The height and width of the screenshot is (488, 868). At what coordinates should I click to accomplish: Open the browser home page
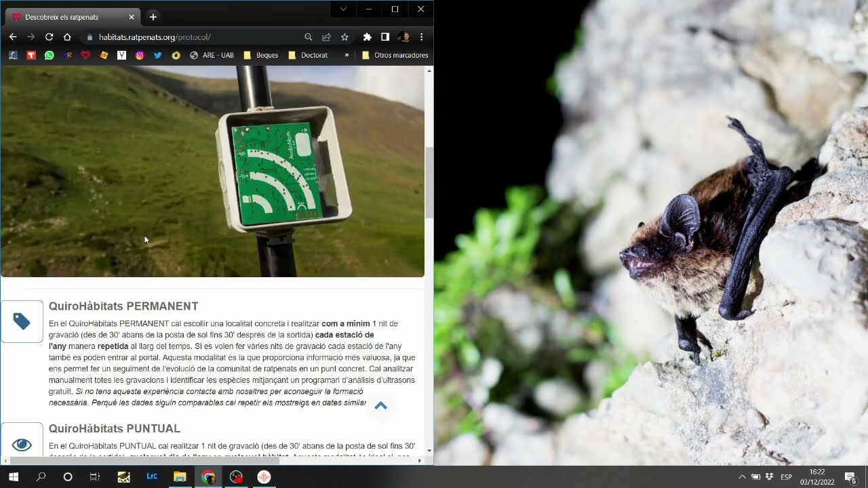click(67, 37)
